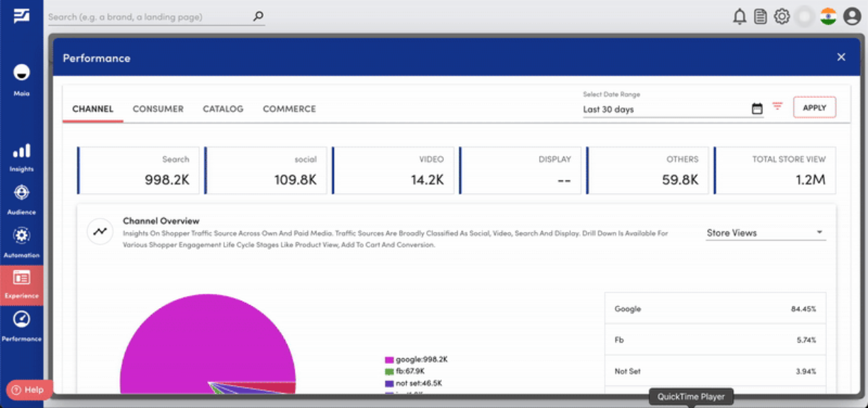This screenshot has width=868, height=408.
Task: Open the user profile avatar
Action: (852, 16)
